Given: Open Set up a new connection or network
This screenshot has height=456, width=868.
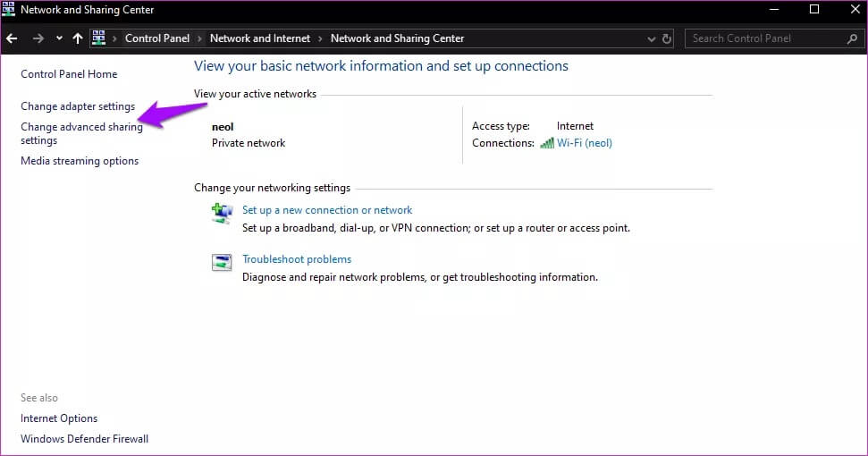Looking at the screenshot, I should 327,210.
